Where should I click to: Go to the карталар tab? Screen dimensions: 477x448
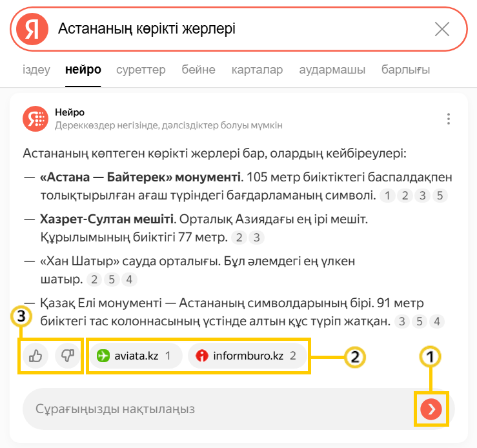[257, 70]
